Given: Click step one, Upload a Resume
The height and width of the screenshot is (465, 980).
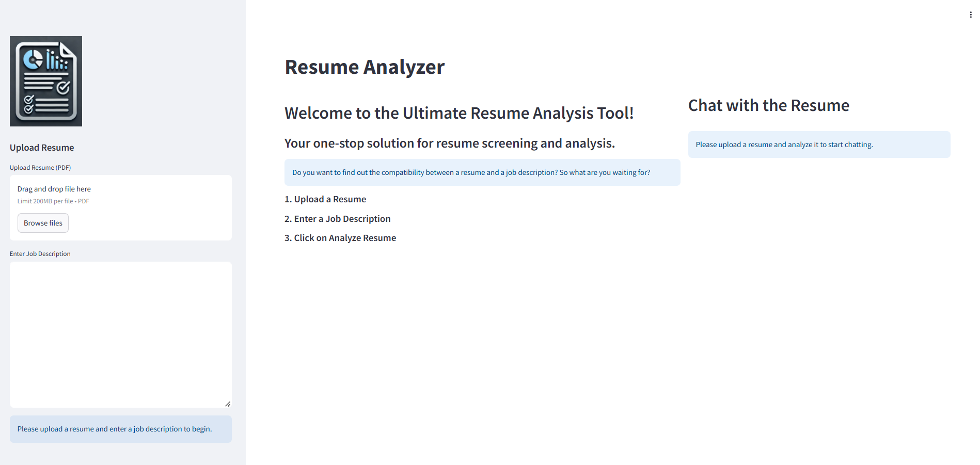Looking at the screenshot, I should [325, 199].
